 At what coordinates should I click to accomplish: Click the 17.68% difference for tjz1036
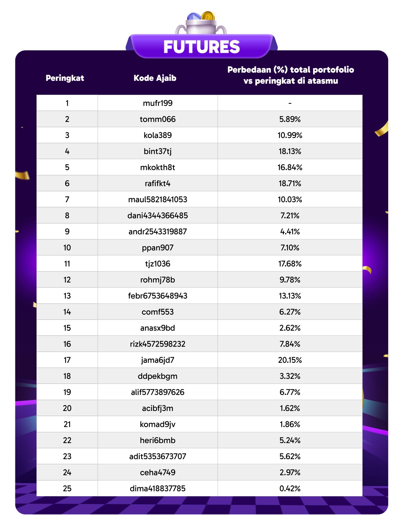290,264
